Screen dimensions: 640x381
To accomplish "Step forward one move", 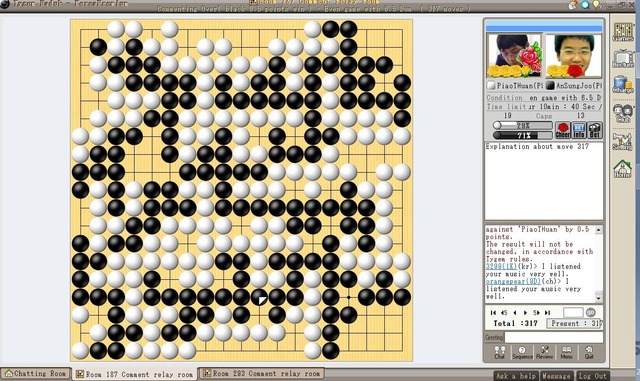I will click(x=525, y=312).
